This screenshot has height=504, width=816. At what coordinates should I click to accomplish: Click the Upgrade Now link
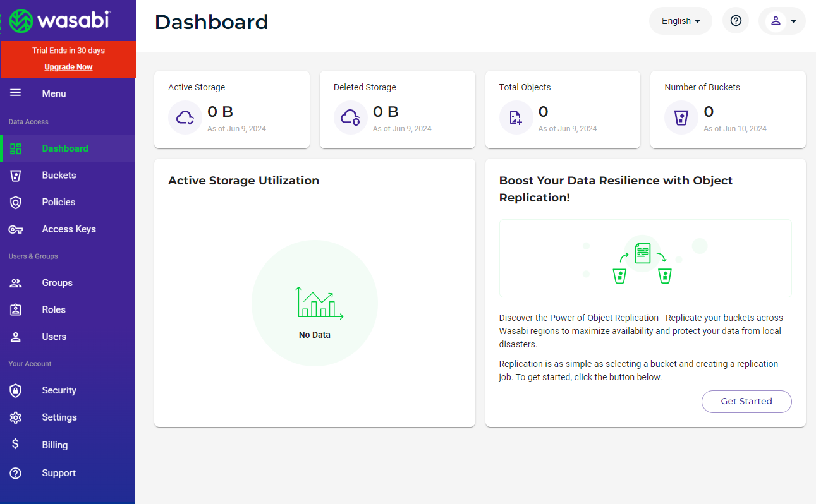(68, 67)
